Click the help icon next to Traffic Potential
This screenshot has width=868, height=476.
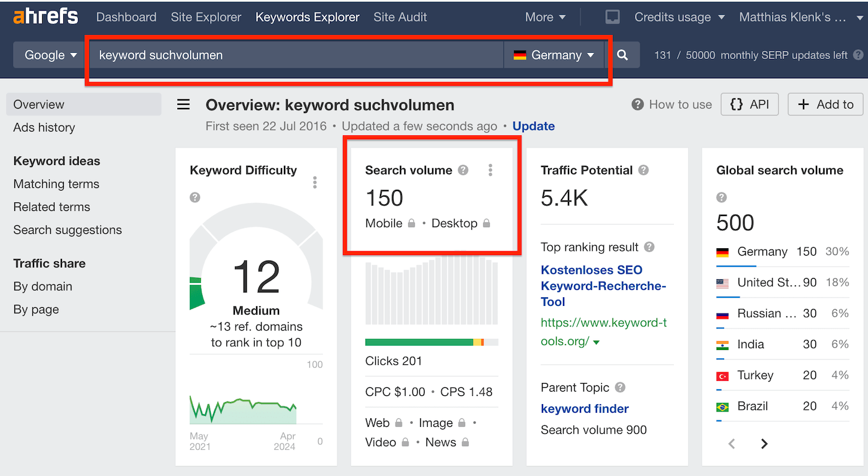pyautogui.click(x=644, y=170)
